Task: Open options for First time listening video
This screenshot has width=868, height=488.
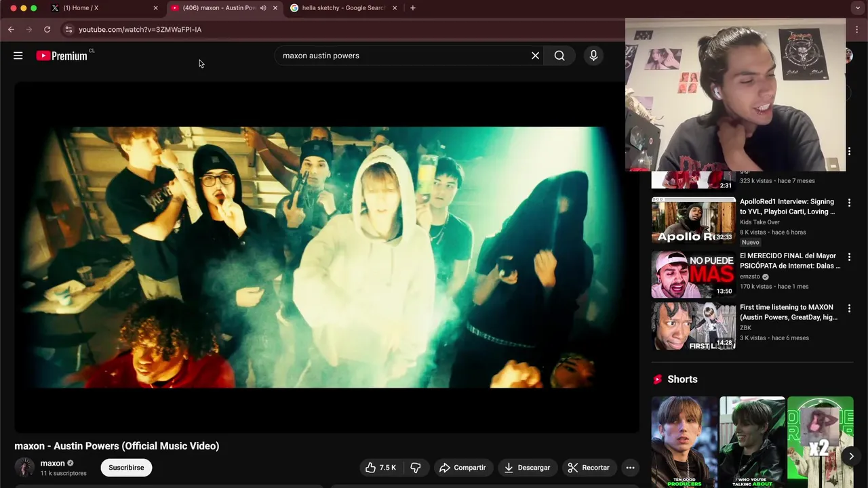Action: [849, 308]
